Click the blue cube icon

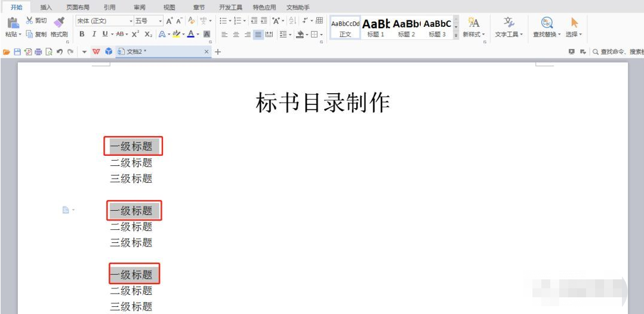(x=109, y=51)
